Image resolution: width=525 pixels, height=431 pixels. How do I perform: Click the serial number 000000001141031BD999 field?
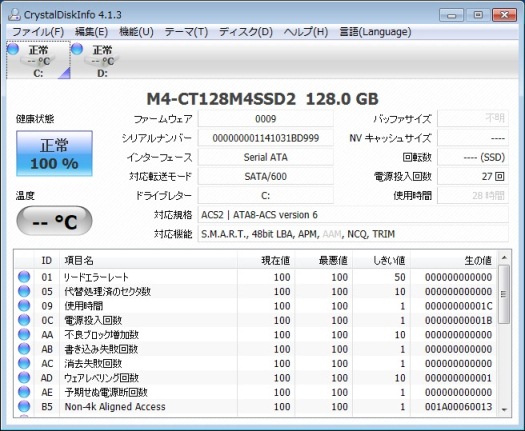point(266,138)
